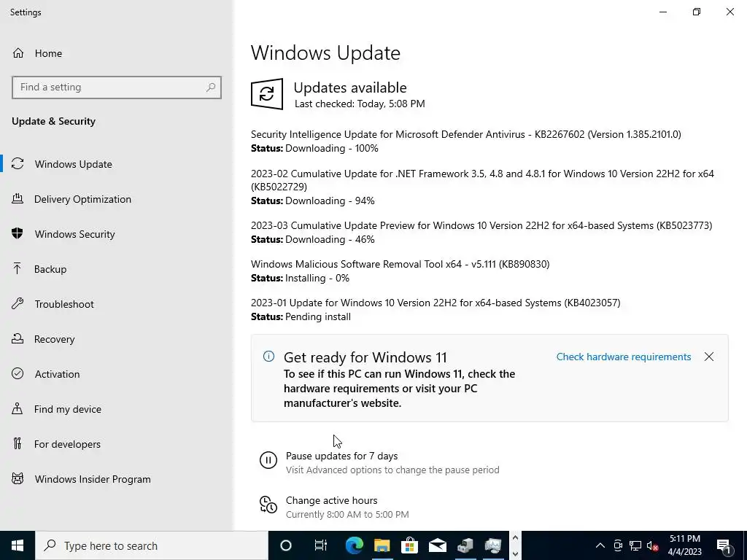Screen dimensions: 747x560
Task: Select Windows Update in sidebar
Action: click(74, 164)
